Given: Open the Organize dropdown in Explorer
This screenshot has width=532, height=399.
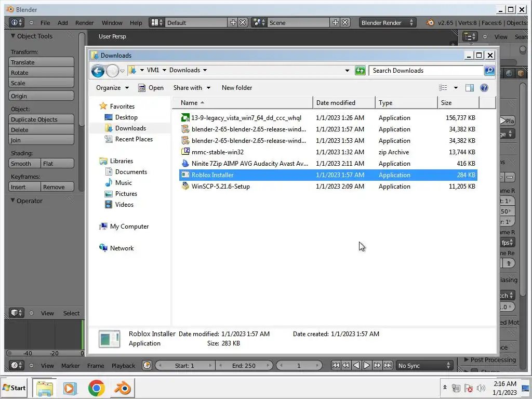Looking at the screenshot, I should pos(112,88).
